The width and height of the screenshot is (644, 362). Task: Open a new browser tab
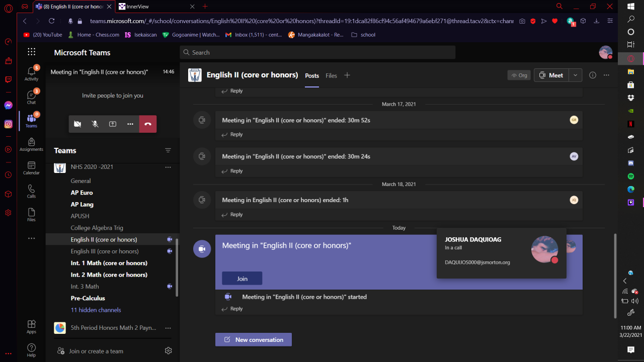pos(205,7)
